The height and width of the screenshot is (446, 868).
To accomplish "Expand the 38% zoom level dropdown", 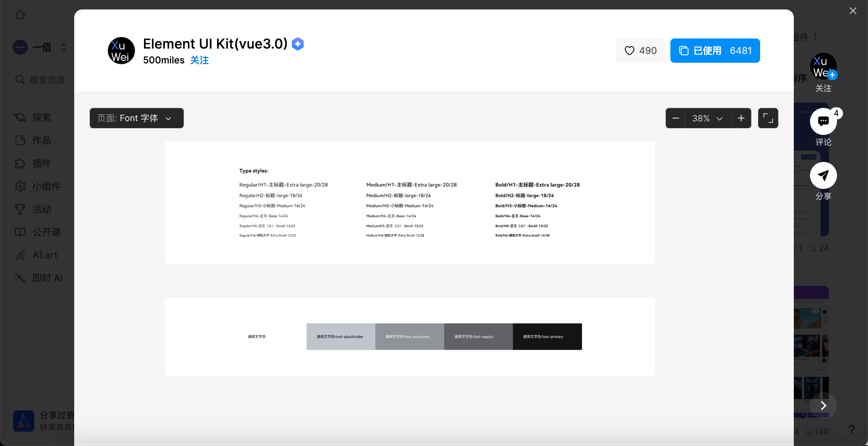I will click(x=707, y=118).
